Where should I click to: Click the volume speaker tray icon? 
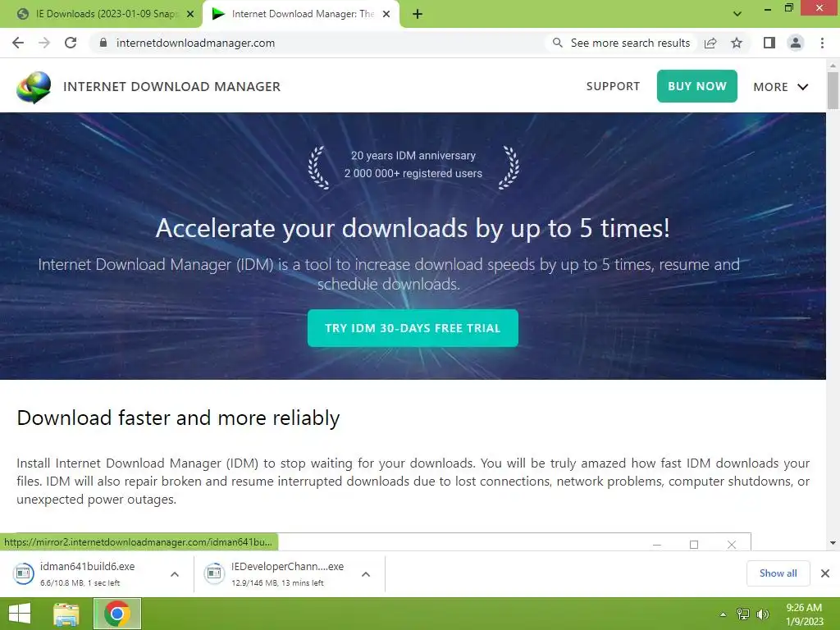coord(762,614)
